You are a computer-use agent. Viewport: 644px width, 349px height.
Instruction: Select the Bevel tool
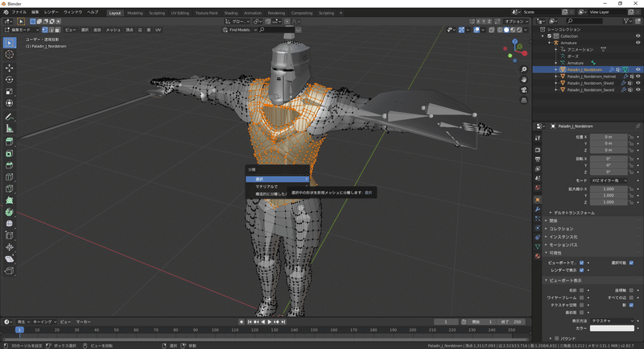10,165
